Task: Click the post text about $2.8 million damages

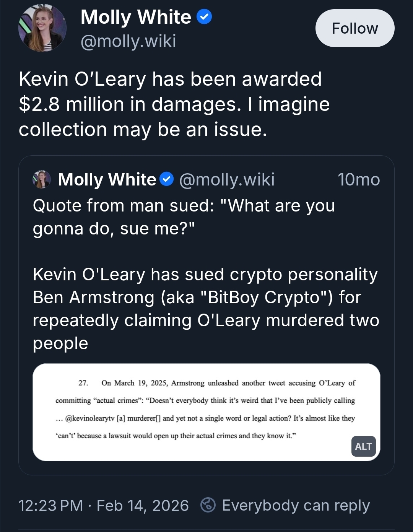Action: (174, 92)
